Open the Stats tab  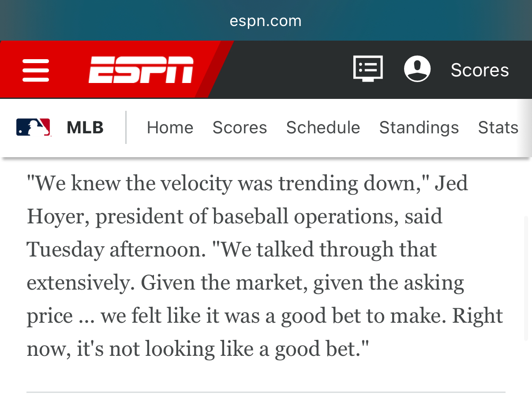tap(498, 128)
